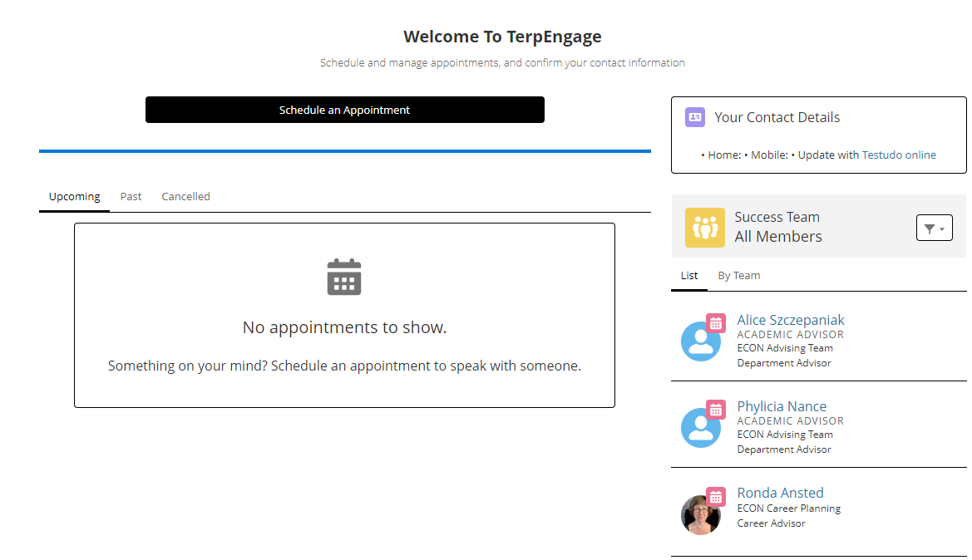Click Ronda Ansted's profile photo
972x560 pixels.
(x=700, y=515)
